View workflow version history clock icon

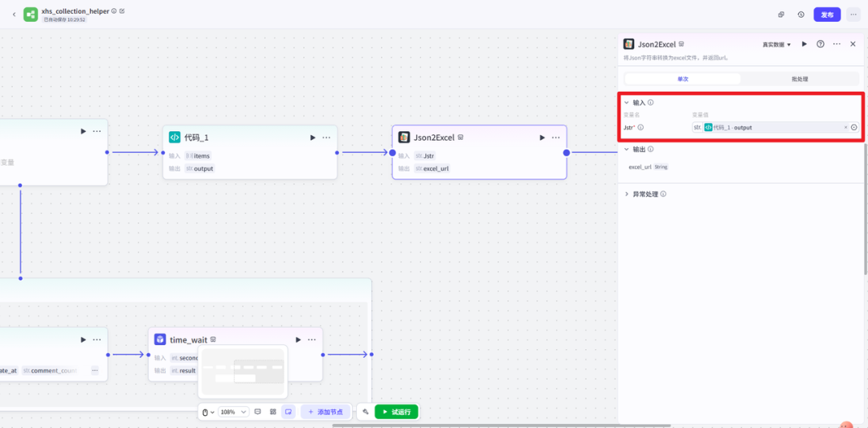tap(800, 14)
